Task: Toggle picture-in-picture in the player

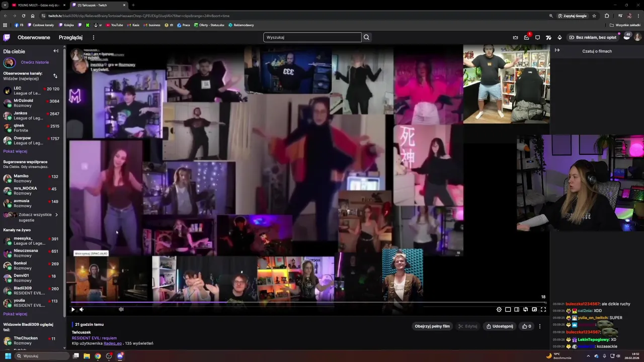Action: pos(534,310)
